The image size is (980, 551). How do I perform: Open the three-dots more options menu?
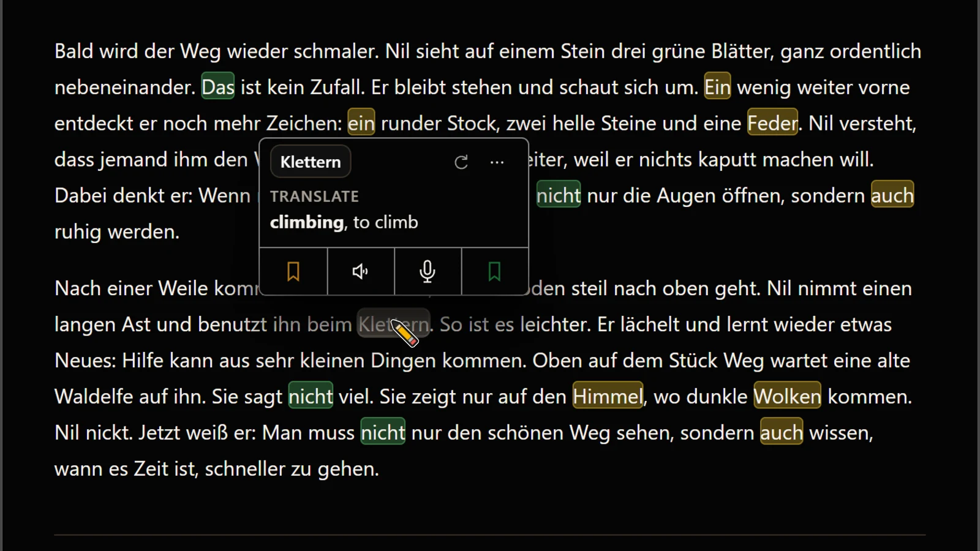pyautogui.click(x=497, y=162)
